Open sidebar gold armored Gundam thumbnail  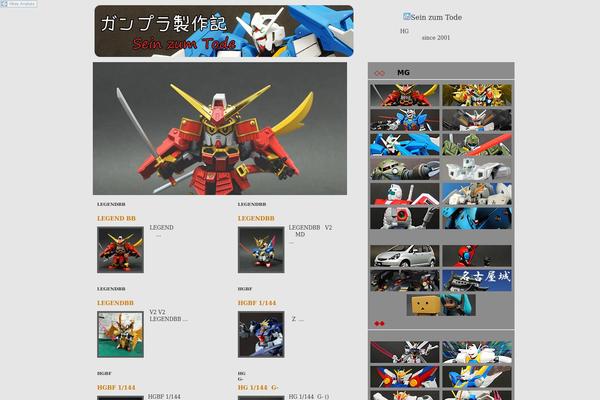(x=477, y=95)
